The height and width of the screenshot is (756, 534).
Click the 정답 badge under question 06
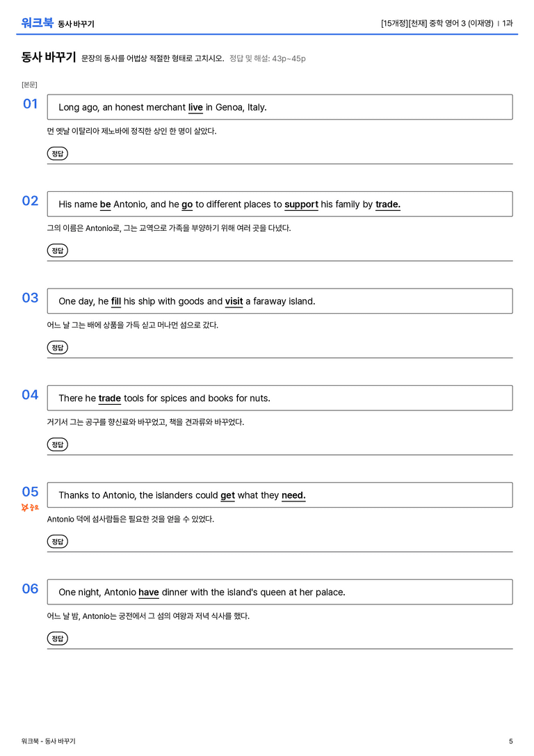coord(57,638)
